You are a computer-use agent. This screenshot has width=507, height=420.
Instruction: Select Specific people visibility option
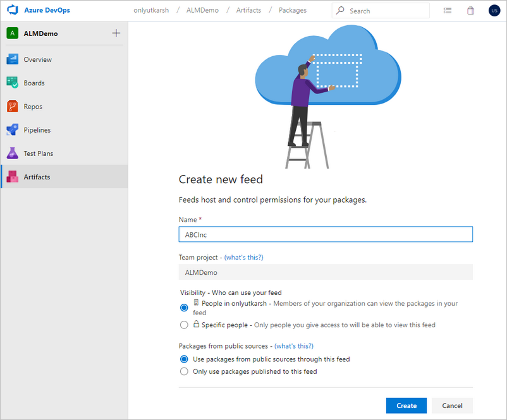184,325
